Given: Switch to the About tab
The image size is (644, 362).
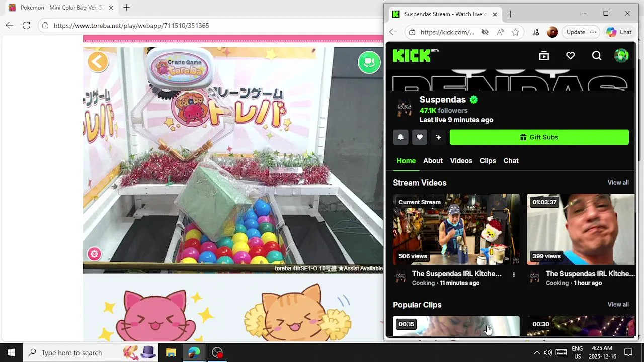Looking at the screenshot, I should click(433, 161).
